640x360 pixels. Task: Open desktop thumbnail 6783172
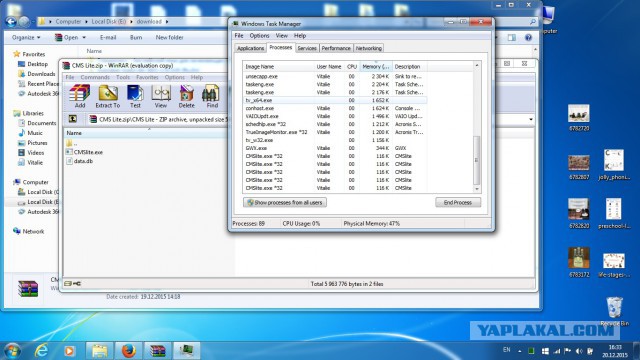tap(579, 262)
